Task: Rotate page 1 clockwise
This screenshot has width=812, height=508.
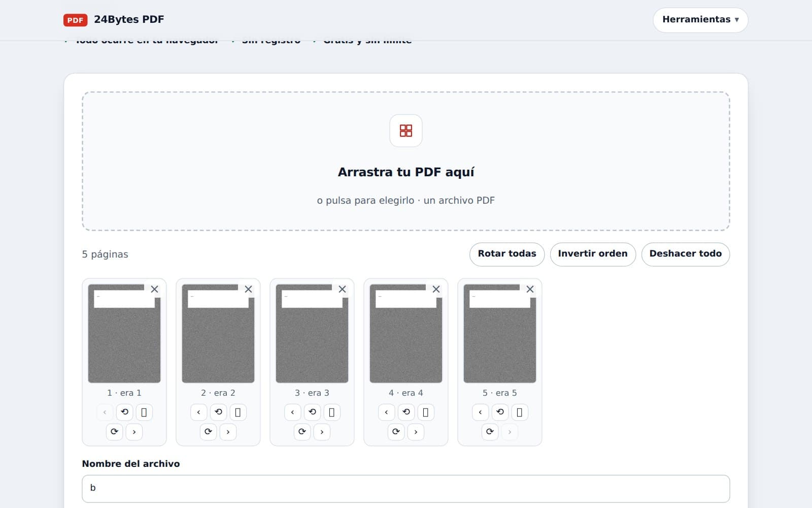Action: [x=114, y=432]
